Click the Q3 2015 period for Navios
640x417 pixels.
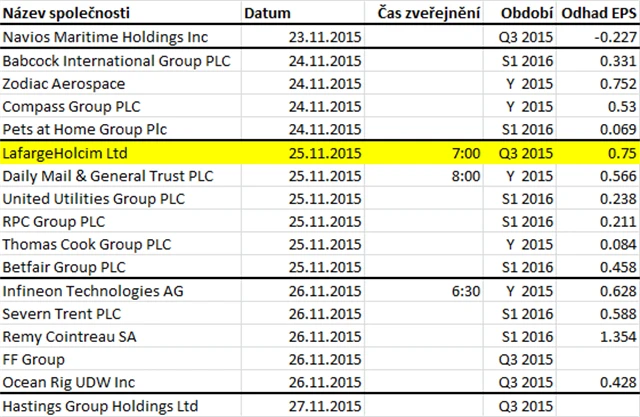tap(526, 37)
